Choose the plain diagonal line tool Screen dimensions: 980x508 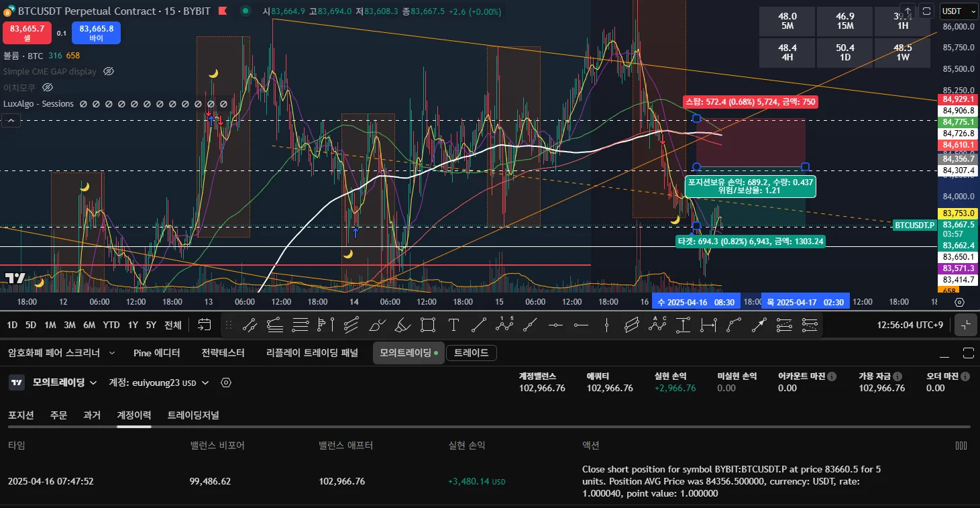click(x=479, y=325)
